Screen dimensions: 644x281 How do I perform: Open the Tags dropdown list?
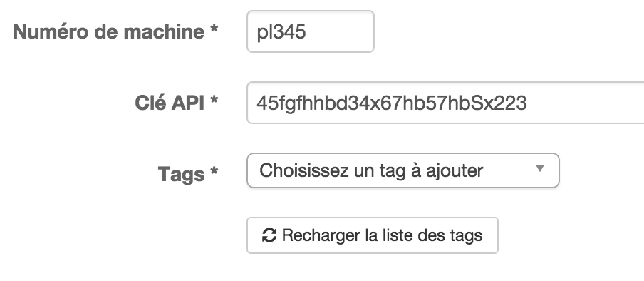403,170
